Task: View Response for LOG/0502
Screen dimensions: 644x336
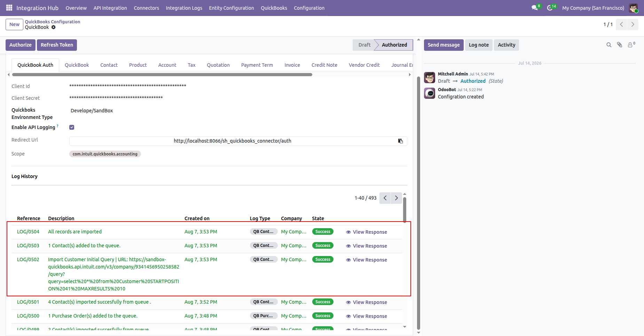Action: click(367, 260)
